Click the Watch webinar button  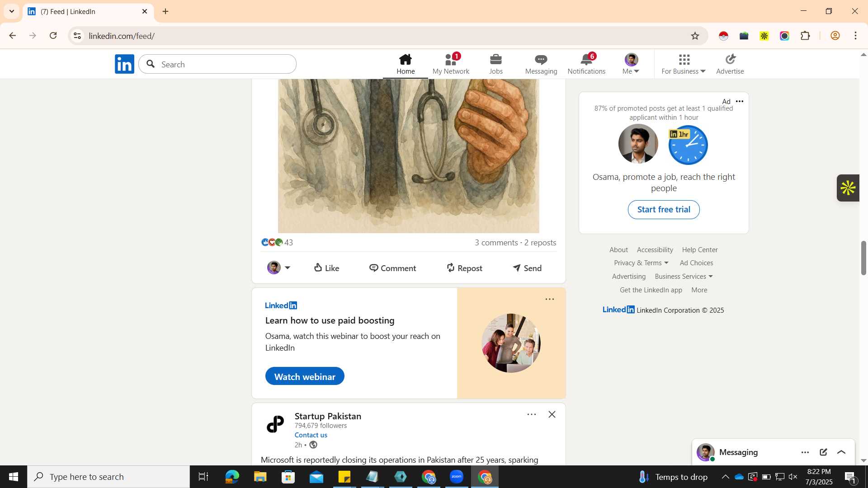305,376
